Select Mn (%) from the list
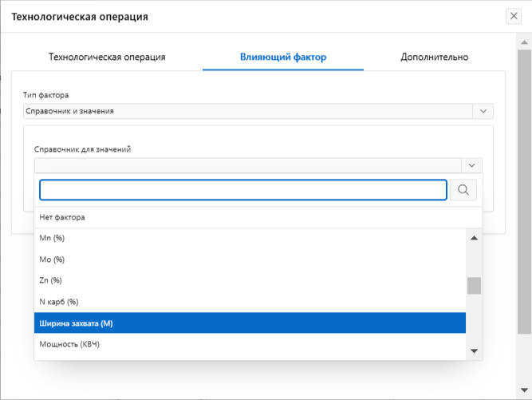The height and width of the screenshot is (400, 532). click(53, 238)
